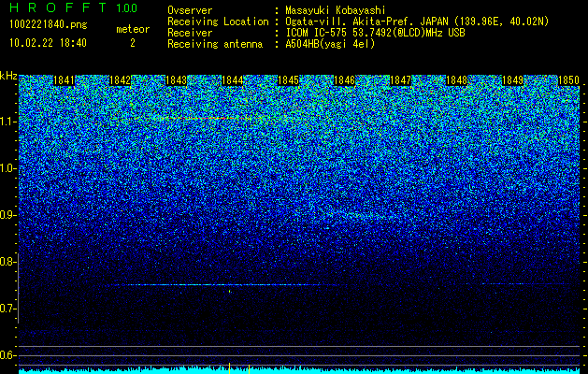Click the meteor label

[133, 29]
